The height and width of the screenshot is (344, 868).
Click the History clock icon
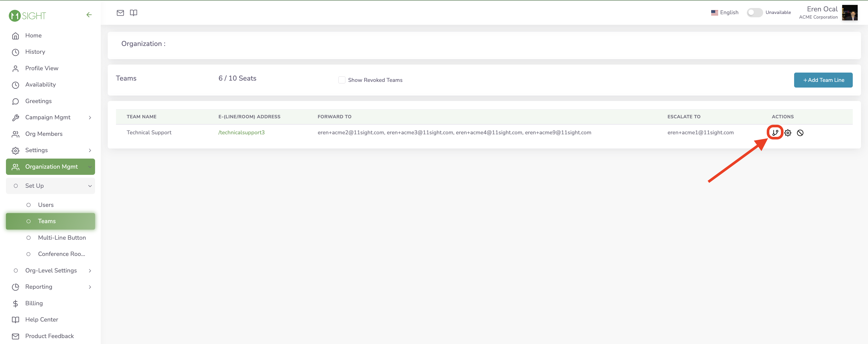pos(16,52)
